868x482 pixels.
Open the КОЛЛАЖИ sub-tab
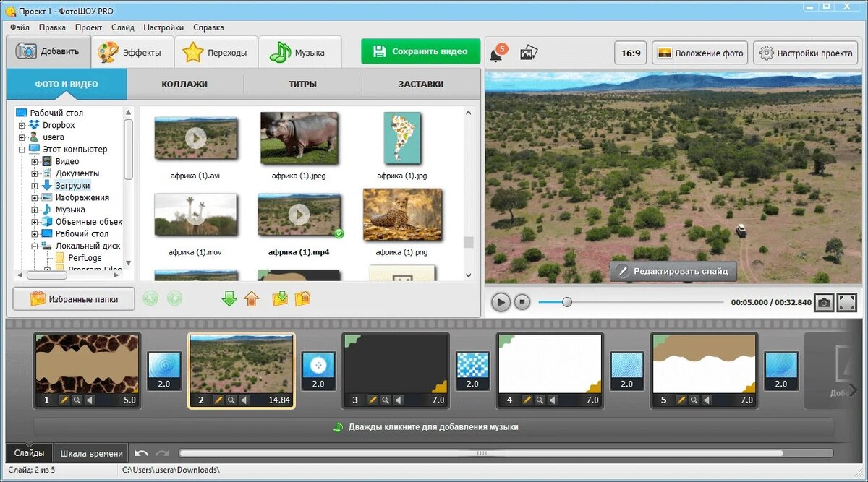184,84
